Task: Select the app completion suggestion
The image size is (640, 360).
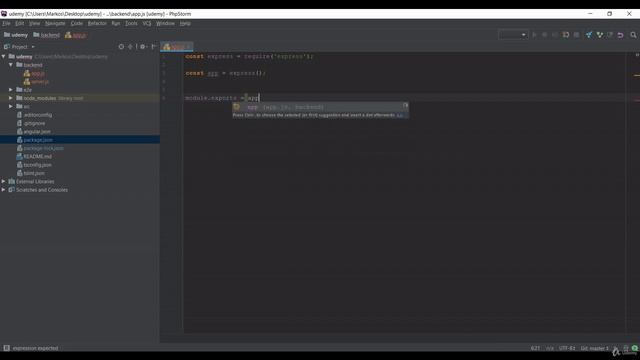Action: [x=320, y=107]
